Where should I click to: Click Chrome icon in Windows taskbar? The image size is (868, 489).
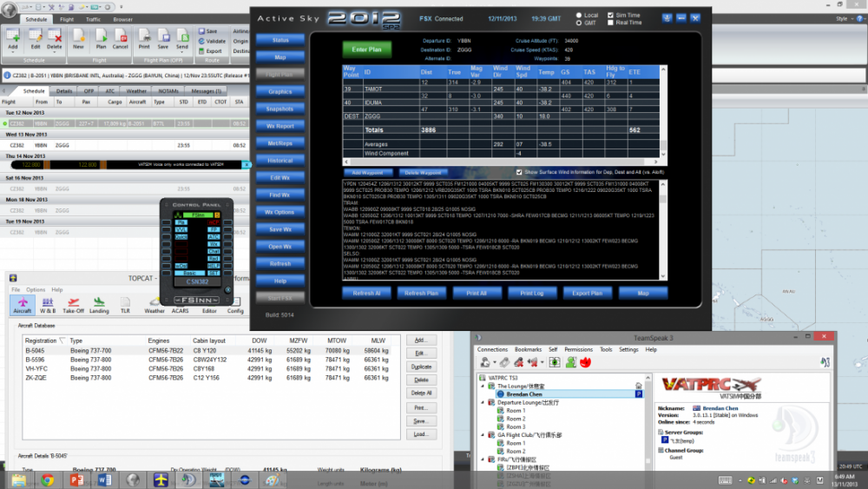click(48, 479)
